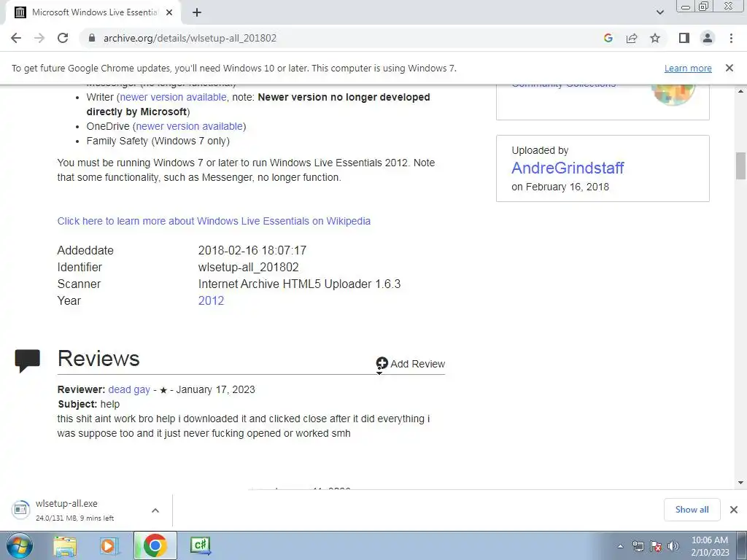The width and height of the screenshot is (747, 560).
Task: Click the network tray icon
Action: pyautogui.click(x=638, y=546)
